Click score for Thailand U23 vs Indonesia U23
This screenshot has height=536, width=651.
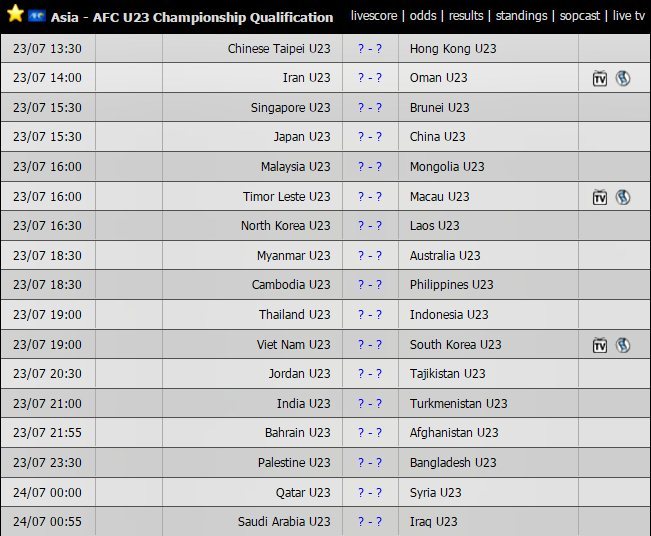pyautogui.click(x=370, y=315)
